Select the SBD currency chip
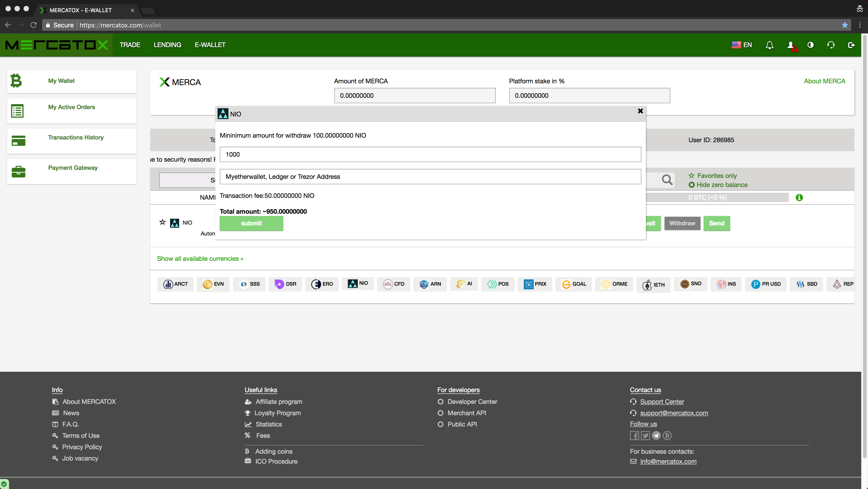 [x=807, y=284]
